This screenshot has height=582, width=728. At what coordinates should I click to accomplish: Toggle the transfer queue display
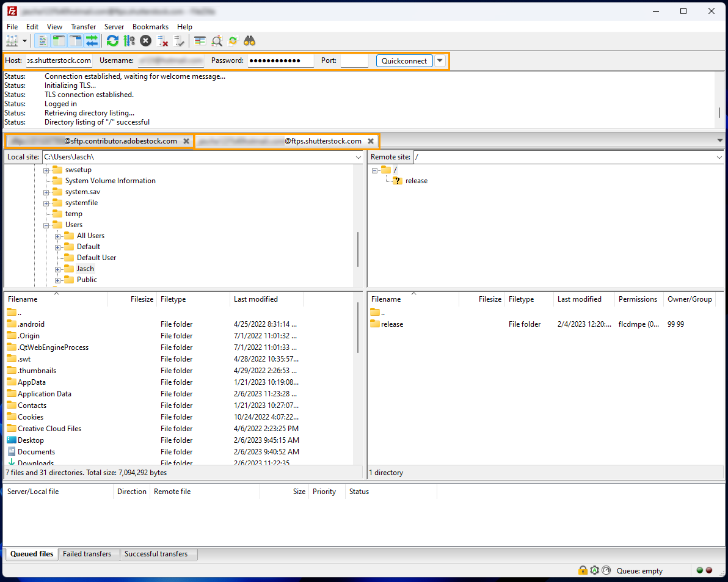(92, 41)
